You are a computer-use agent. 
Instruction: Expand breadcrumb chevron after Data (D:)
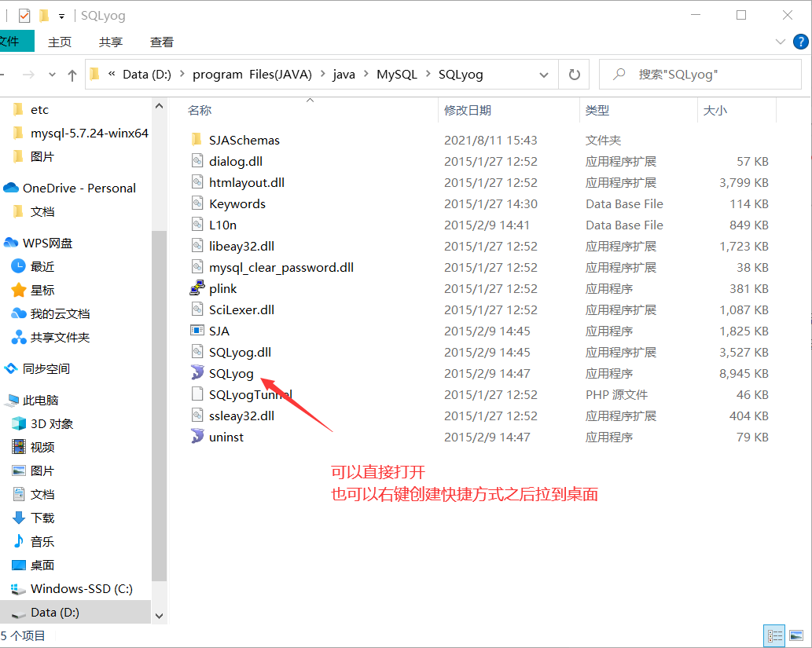[x=182, y=75]
